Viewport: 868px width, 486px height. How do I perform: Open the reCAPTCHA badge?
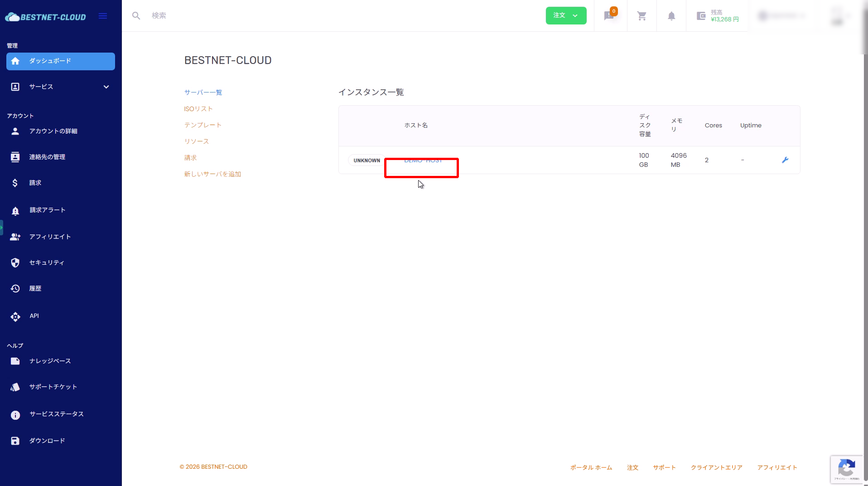[846, 469]
